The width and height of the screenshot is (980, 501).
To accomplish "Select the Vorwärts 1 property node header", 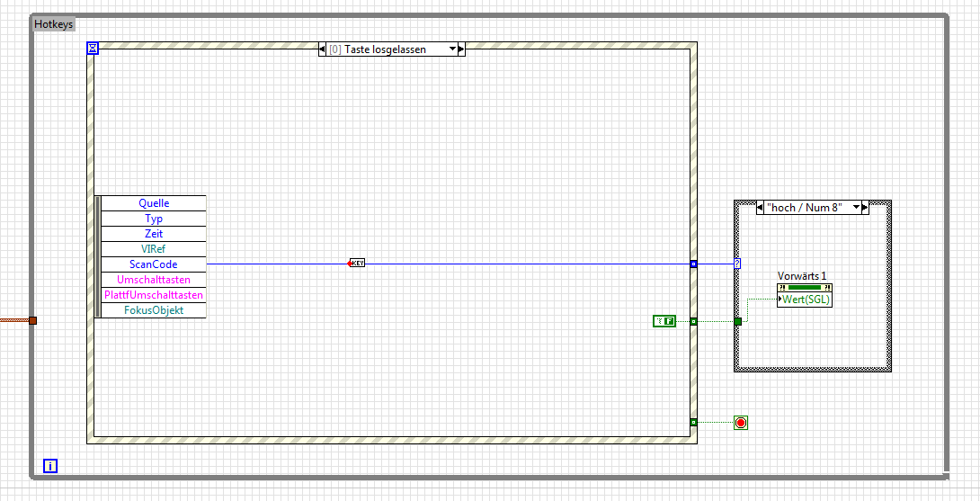I will pyautogui.click(x=805, y=288).
